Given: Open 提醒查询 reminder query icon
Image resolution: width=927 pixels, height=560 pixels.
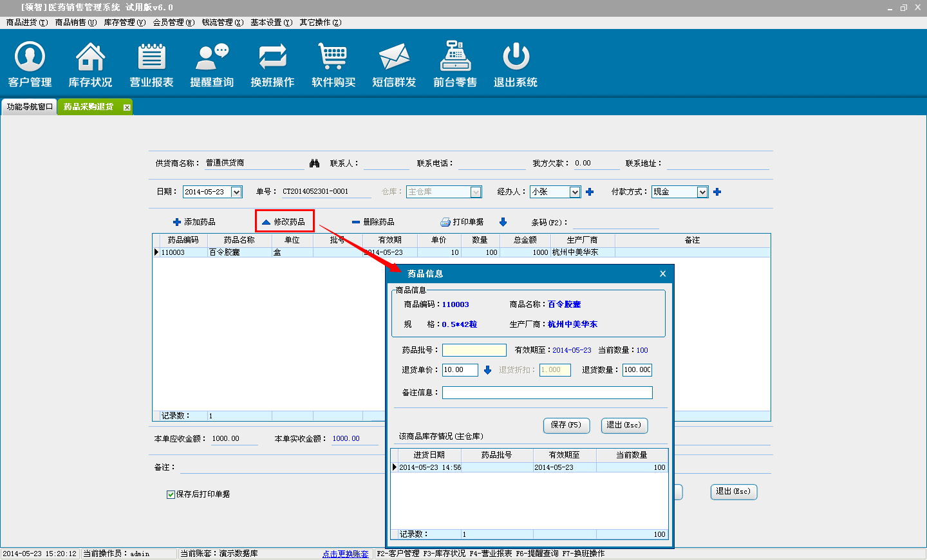Looking at the screenshot, I should click(x=212, y=64).
